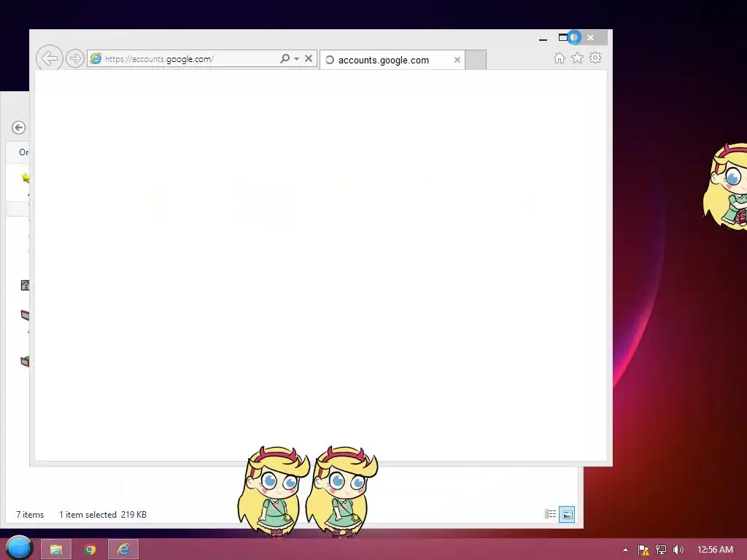Maximize the Internet Explorer window
Screen dimensions: 747x560
[x=563, y=37]
